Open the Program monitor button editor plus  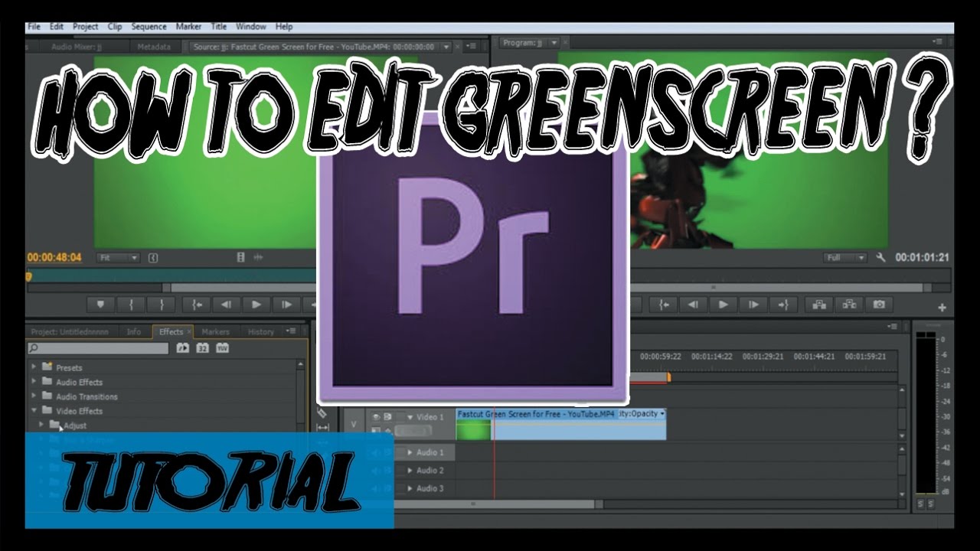pyautogui.click(x=942, y=308)
